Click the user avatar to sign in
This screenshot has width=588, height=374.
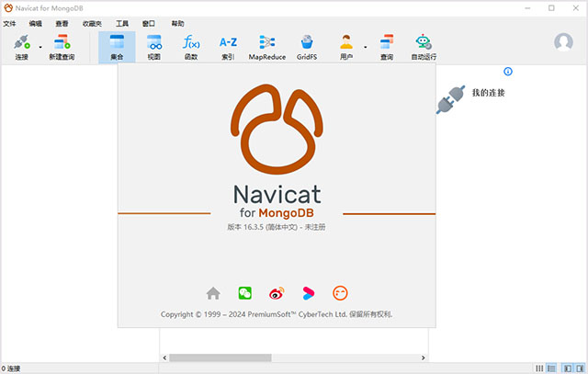point(564,42)
